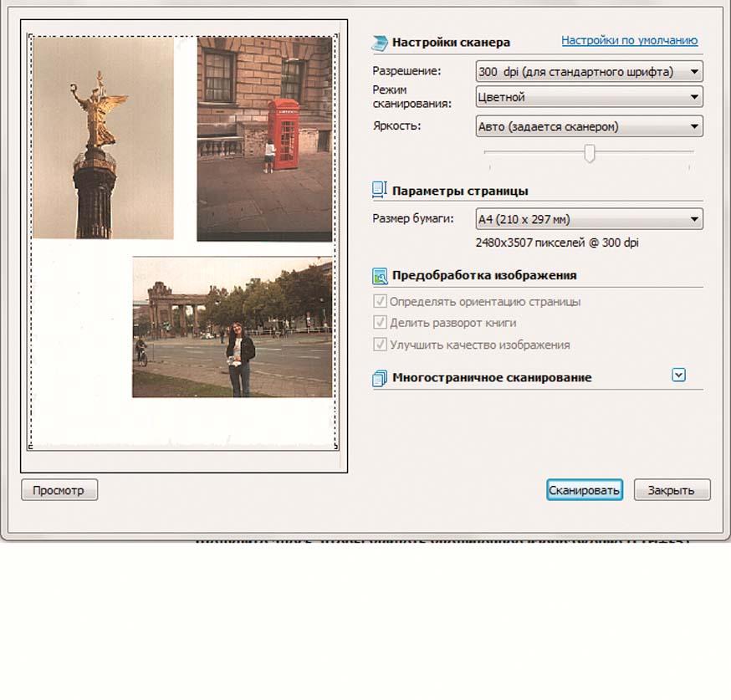731x700 pixels.
Task: Expand the Многостраничное сканирование section
Action: pos(678,376)
